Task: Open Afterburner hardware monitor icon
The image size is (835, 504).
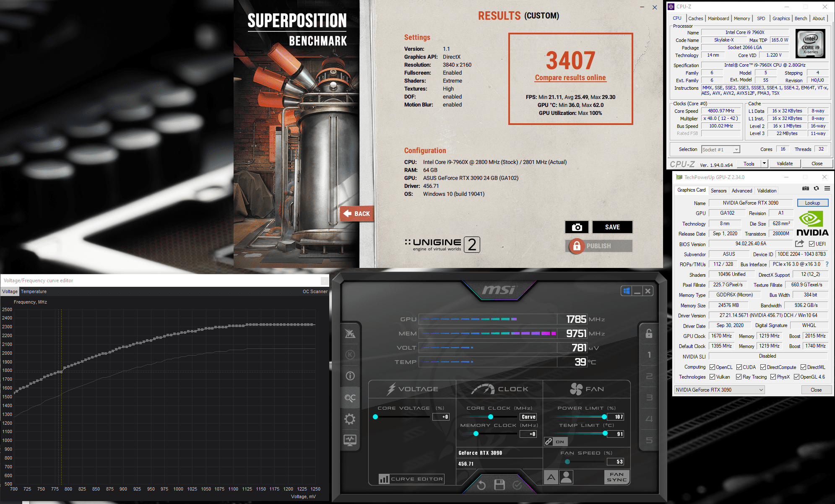Action: 350,440
